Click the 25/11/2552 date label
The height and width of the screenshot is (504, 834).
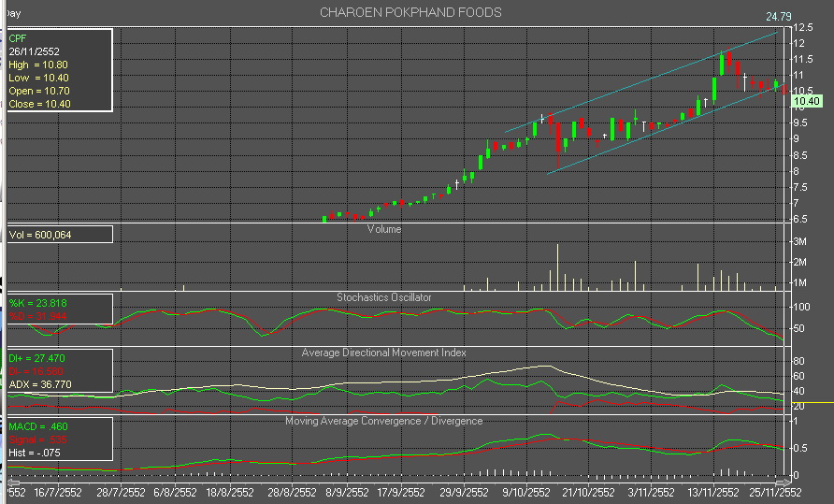(x=775, y=493)
